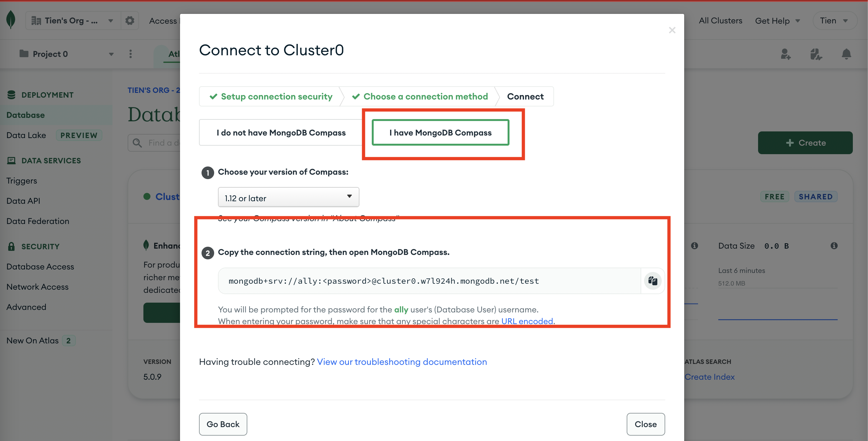
Task: Click the 'View our troubleshooting documentation' link
Action: [x=402, y=362]
